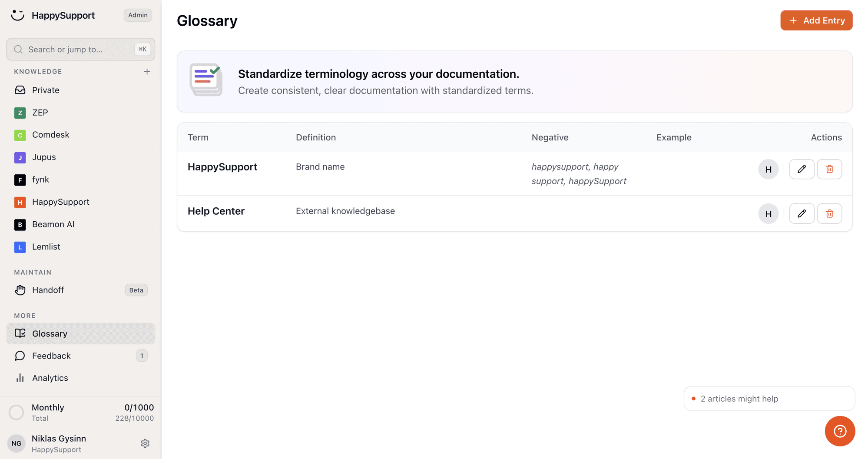The height and width of the screenshot is (459, 868).
Task: Click the Negative column header
Action: pyautogui.click(x=550, y=137)
